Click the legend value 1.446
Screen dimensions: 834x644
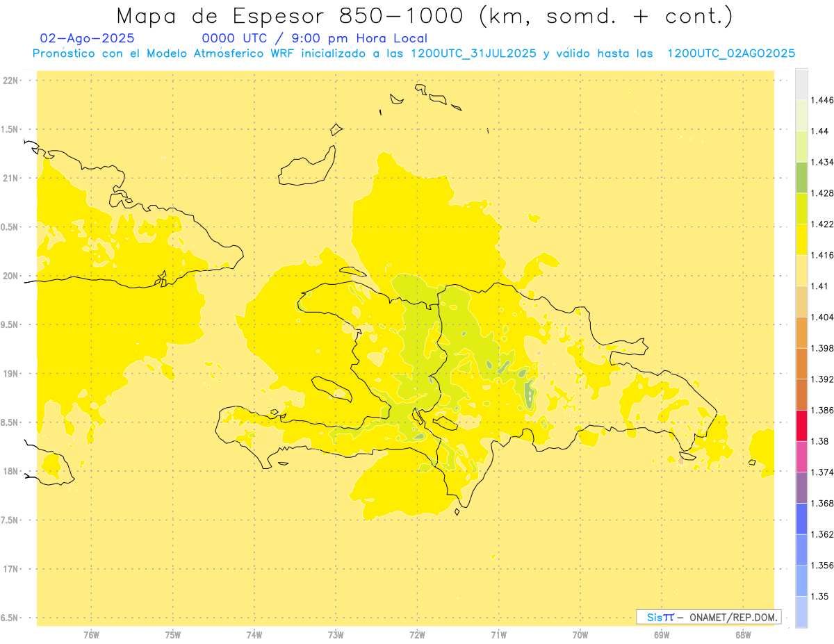822,100
